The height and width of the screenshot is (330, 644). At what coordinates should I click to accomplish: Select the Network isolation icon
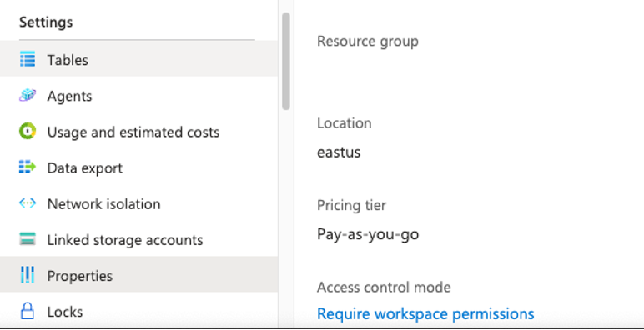28,203
